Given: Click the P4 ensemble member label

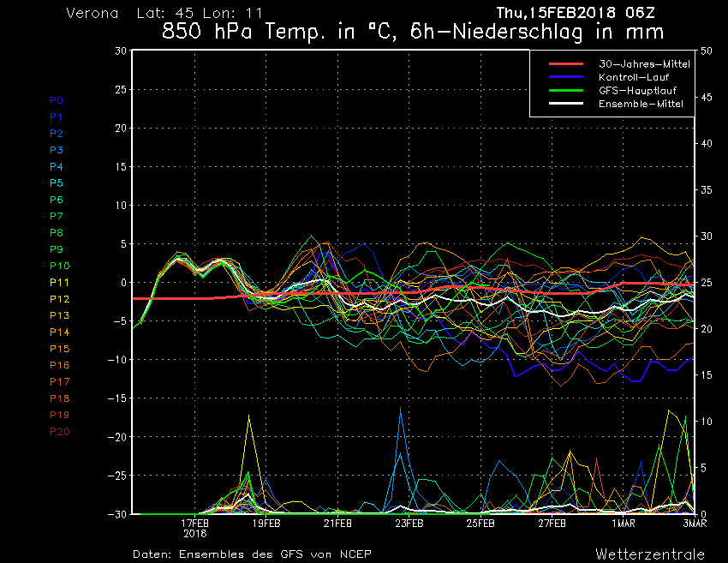Looking at the screenshot, I should [57, 166].
